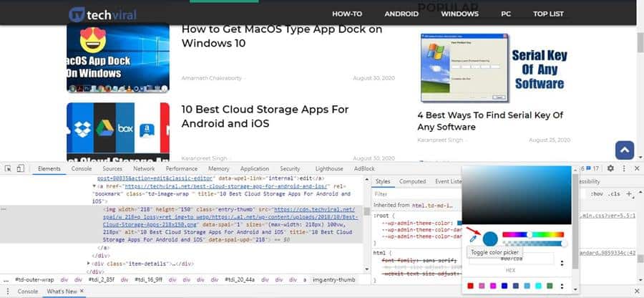Screen dimensions: 644x298
Task: Toggle the eyedropper color picker
Action: tap(473, 239)
